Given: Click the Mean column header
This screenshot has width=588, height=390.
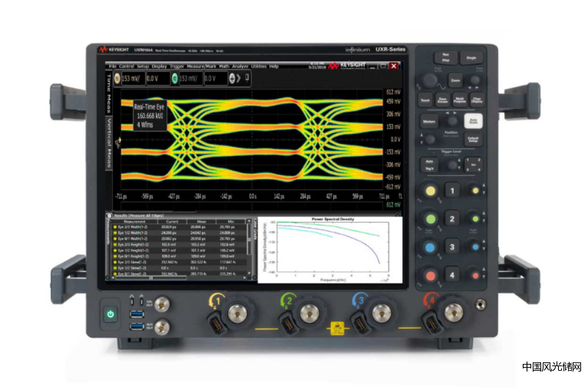Looking at the screenshot, I should (x=201, y=222).
